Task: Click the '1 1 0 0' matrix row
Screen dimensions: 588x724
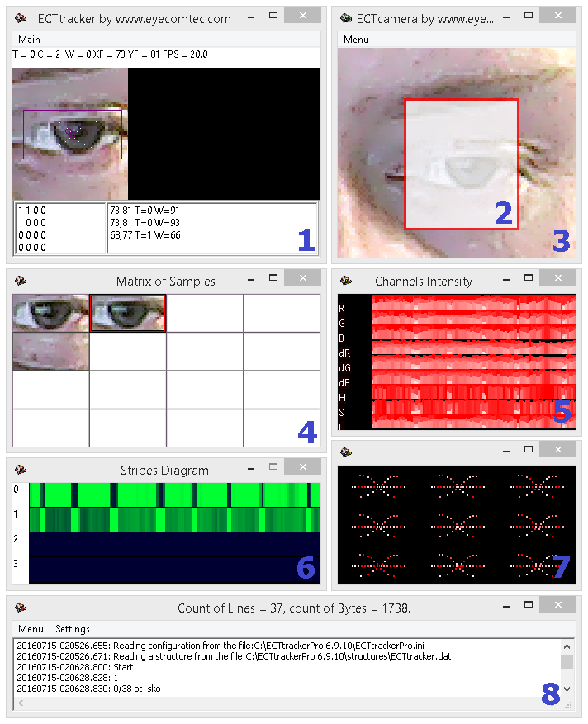Action: tap(32, 211)
